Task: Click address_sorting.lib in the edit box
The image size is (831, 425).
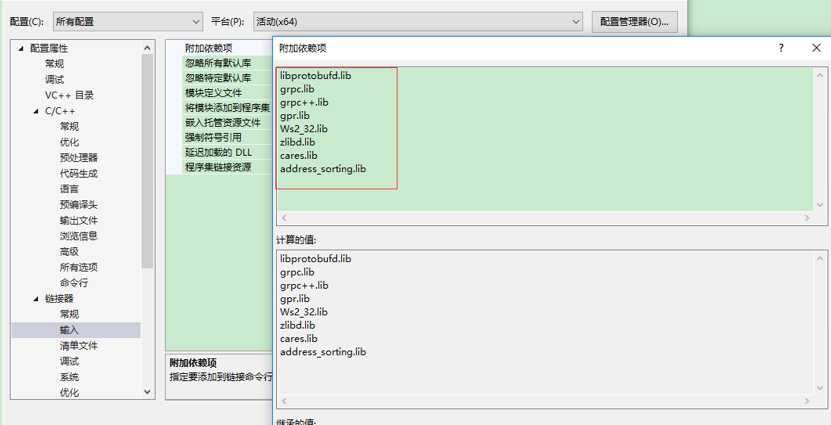Action: point(323,169)
